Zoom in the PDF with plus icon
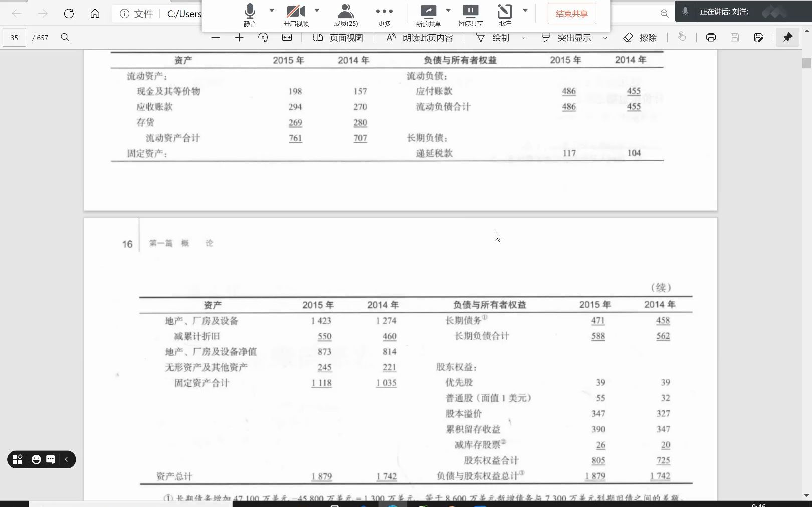Screen dimensions: 812x507 [239, 37]
